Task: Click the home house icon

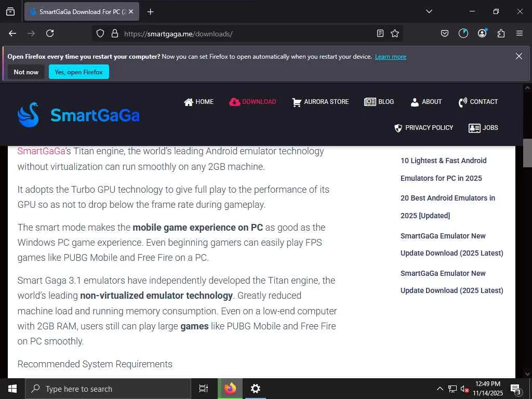Action: tap(188, 102)
